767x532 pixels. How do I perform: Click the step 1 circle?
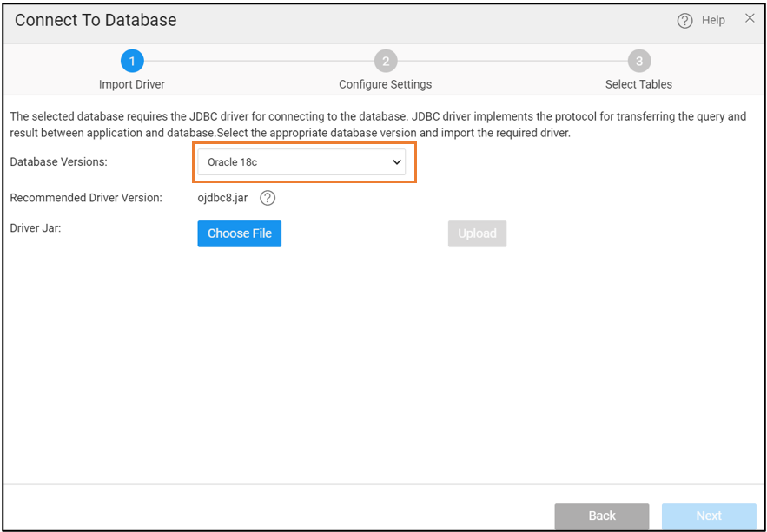point(132,61)
